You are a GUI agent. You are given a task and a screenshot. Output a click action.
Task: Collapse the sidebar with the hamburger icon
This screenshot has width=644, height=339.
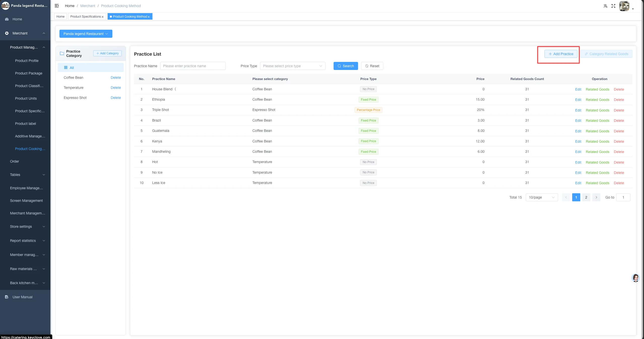pos(57,6)
